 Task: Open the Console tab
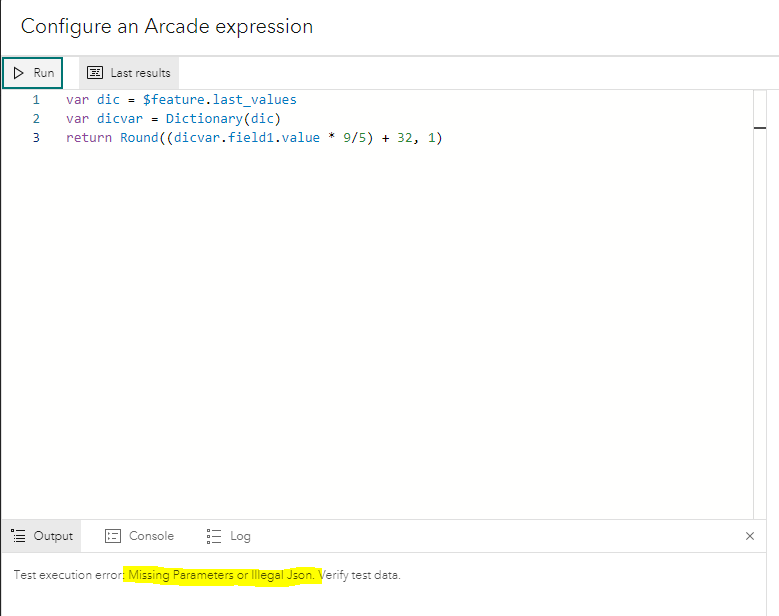click(x=140, y=536)
